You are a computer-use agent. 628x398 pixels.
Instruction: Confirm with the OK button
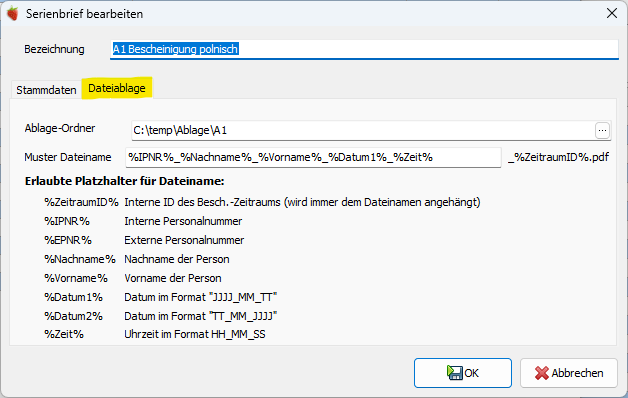tap(463, 373)
